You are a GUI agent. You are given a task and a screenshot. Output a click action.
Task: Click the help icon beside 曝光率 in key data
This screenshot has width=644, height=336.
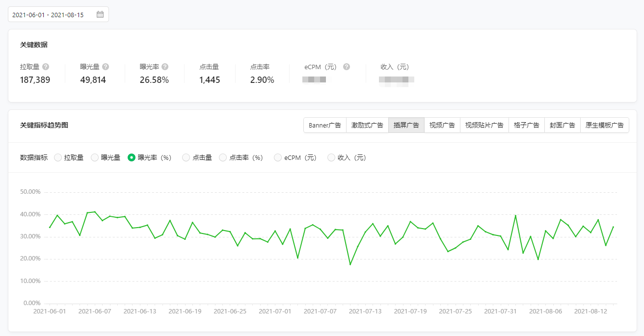165,67
